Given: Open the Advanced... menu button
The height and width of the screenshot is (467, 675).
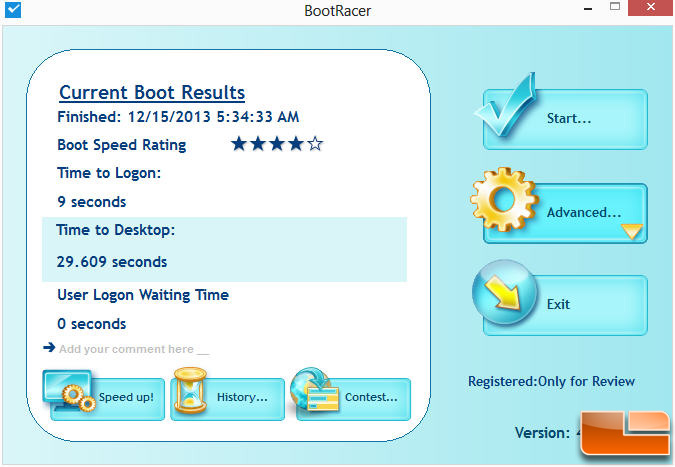Looking at the screenshot, I should coord(565,213).
